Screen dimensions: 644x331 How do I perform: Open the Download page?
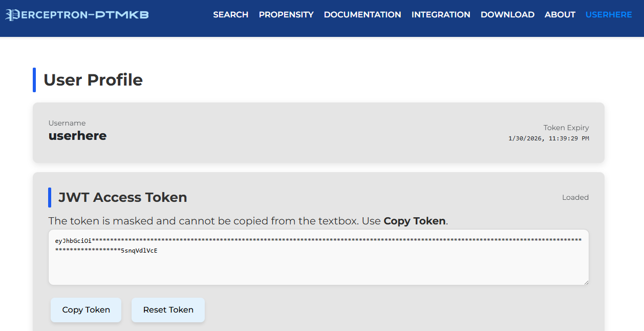507,15
